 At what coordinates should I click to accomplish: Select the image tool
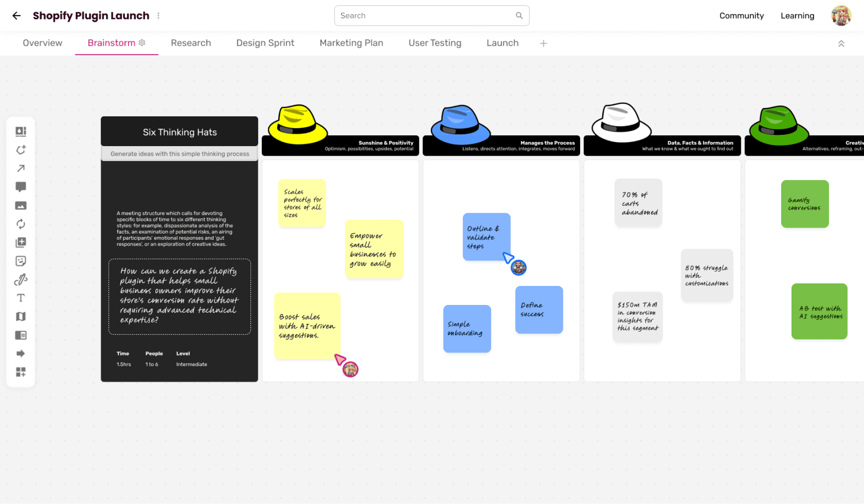(x=21, y=205)
